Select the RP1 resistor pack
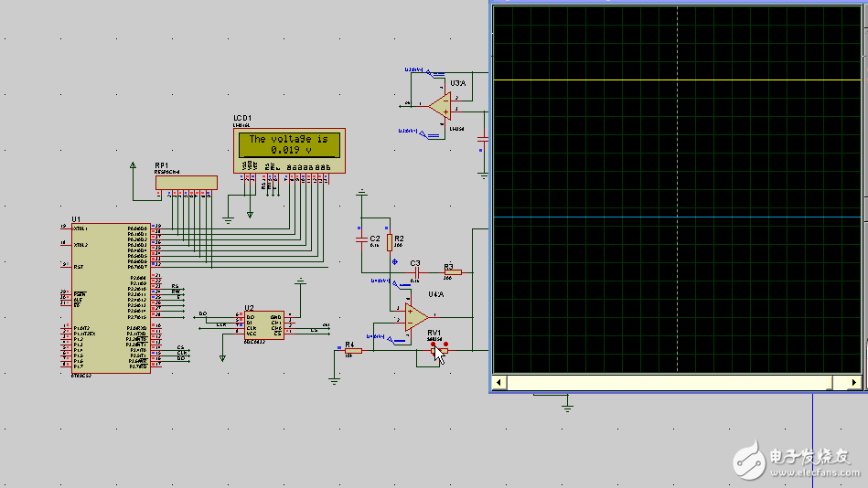 click(186, 183)
